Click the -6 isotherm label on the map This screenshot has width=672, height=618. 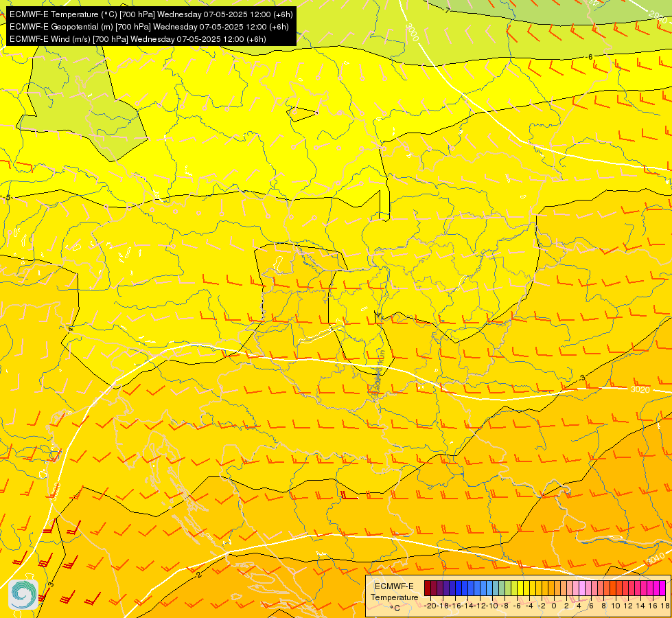(590, 56)
